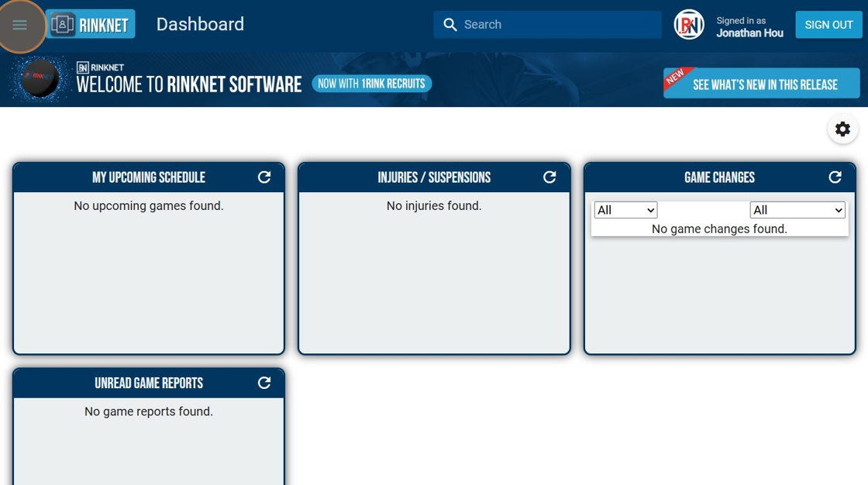Click the hockey puck image in banner
Image resolution: width=868 pixels, height=485 pixels.
[x=40, y=79]
